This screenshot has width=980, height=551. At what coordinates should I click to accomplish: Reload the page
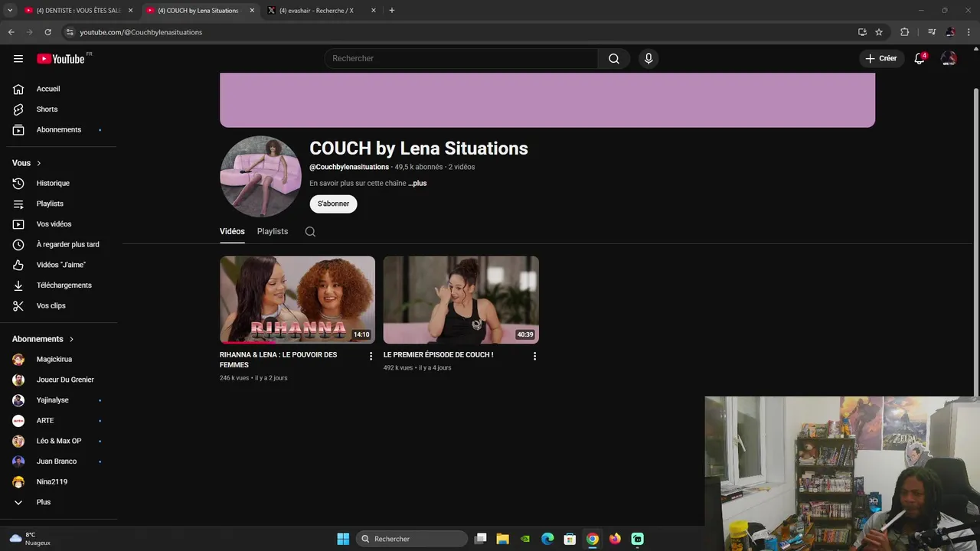point(47,32)
